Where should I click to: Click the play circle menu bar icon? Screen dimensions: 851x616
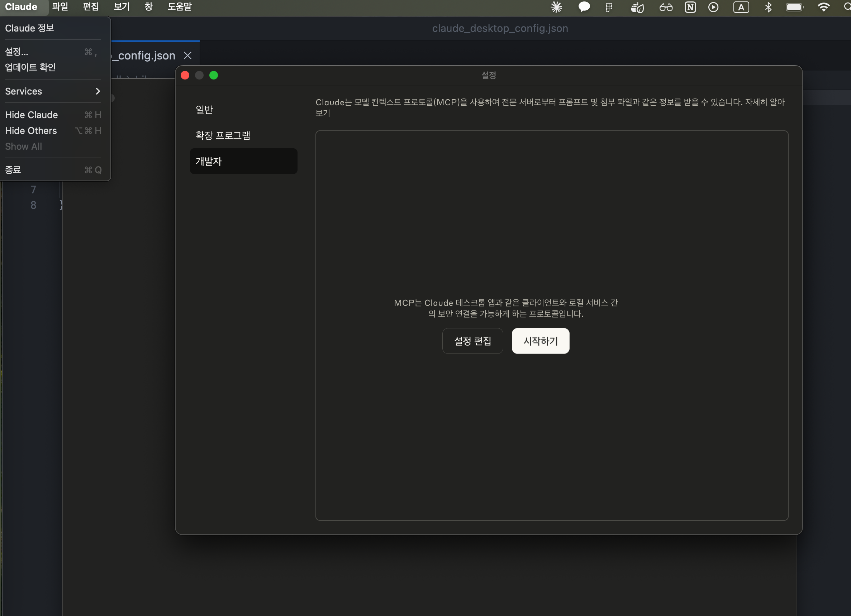point(713,7)
